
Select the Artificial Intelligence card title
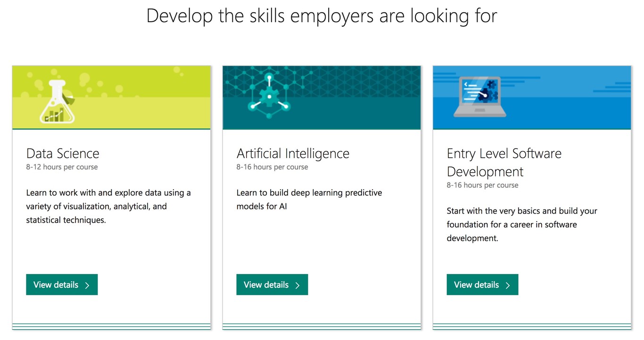tap(293, 153)
